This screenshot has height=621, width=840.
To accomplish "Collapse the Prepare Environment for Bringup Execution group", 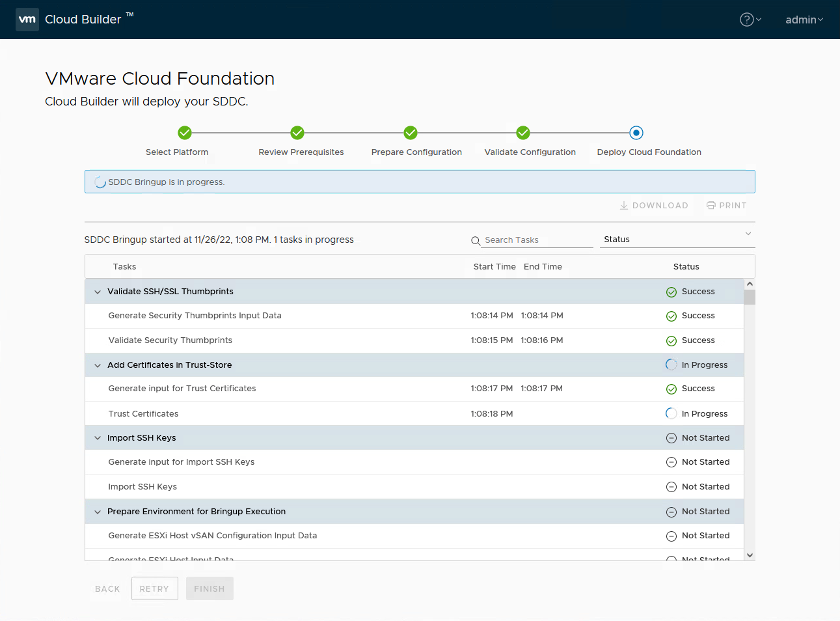I will (x=97, y=511).
